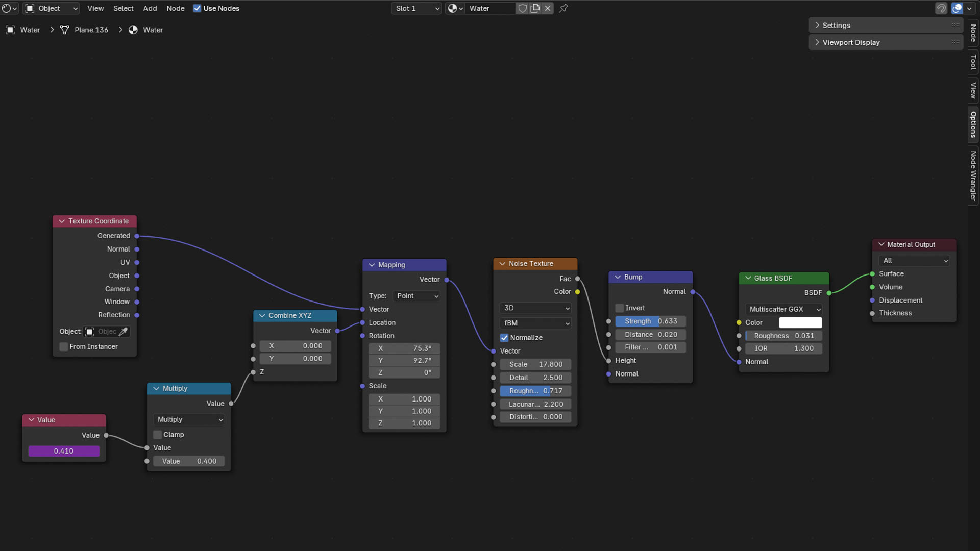Click Plane.136 mesh icon in breadcrumb

pyautogui.click(x=65, y=30)
